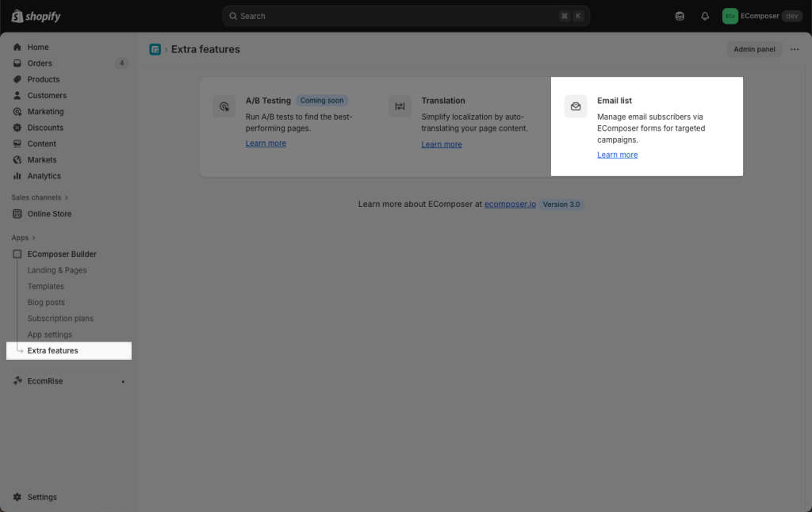Open Orders in the sidebar
The width and height of the screenshot is (812, 512).
pos(40,63)
